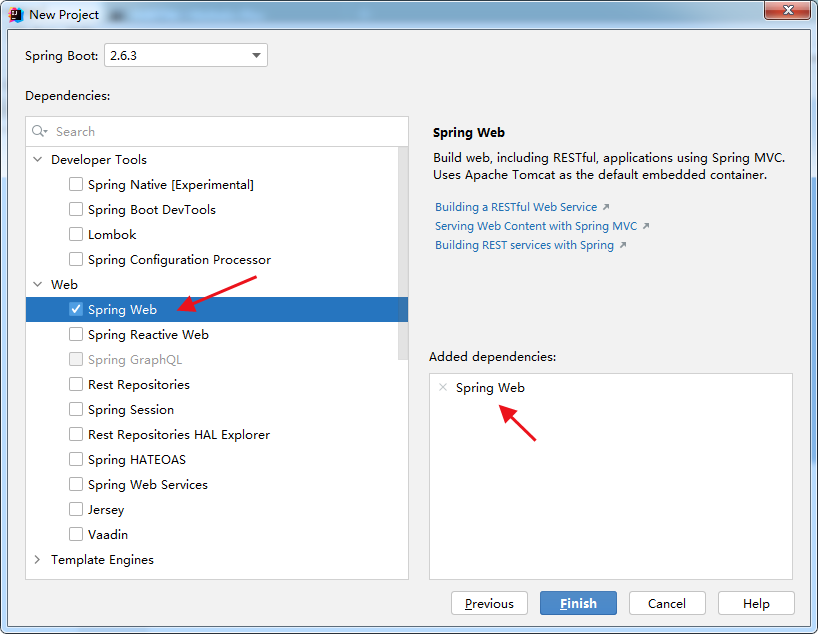Click the disabled Spring GraphQL checkbox
The height and width of the screenshot is (634, 818).
[76, 360]
